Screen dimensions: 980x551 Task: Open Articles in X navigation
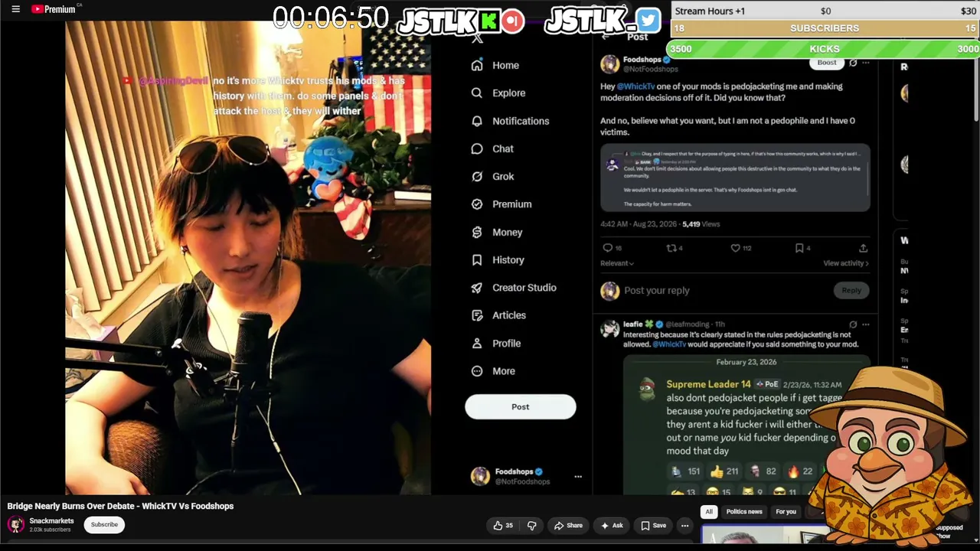tap(509, 315)
